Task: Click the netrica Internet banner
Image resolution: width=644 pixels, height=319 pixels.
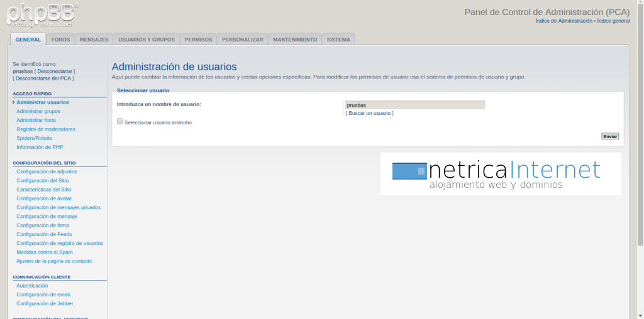Action: [501, 174]
